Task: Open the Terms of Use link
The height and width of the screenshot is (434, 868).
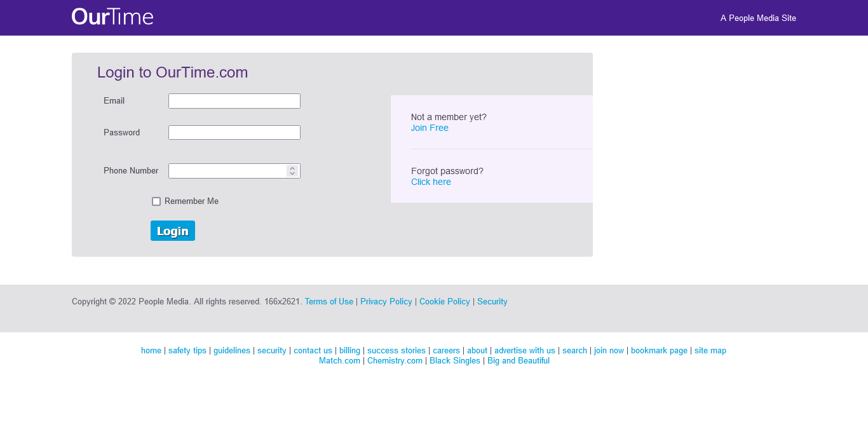Action: pos(329,302)
